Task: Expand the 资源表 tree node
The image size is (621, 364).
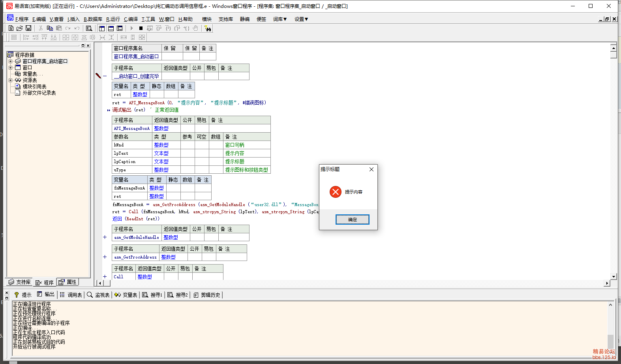Action: click(x=11, y=80)
